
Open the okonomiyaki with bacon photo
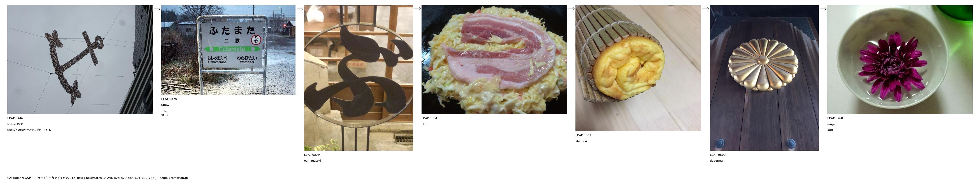494,59
